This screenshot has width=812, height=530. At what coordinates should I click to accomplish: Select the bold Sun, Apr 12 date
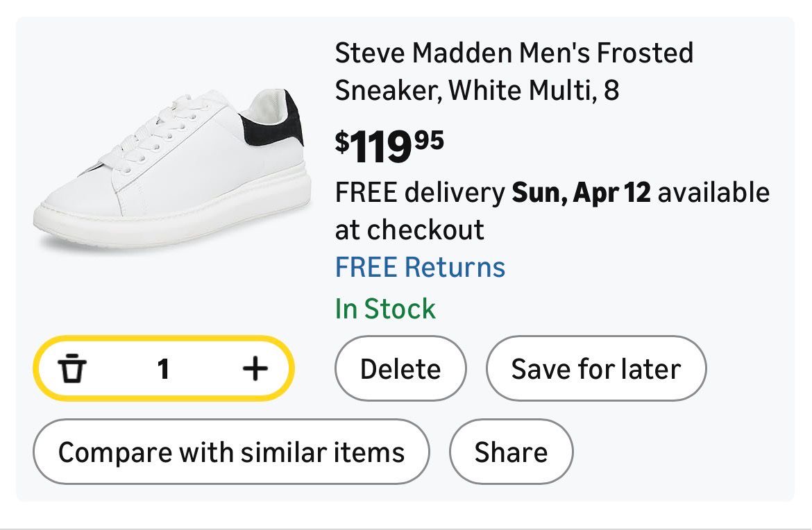click(581, 192)
